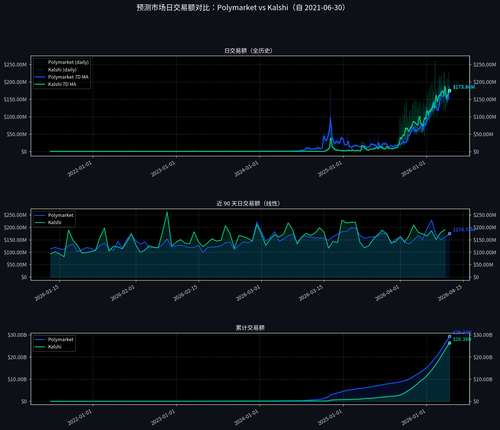Click the blue $29.24B cumulative value label
500x430 pixels.
pyautogui.click(x=462, y=333)
